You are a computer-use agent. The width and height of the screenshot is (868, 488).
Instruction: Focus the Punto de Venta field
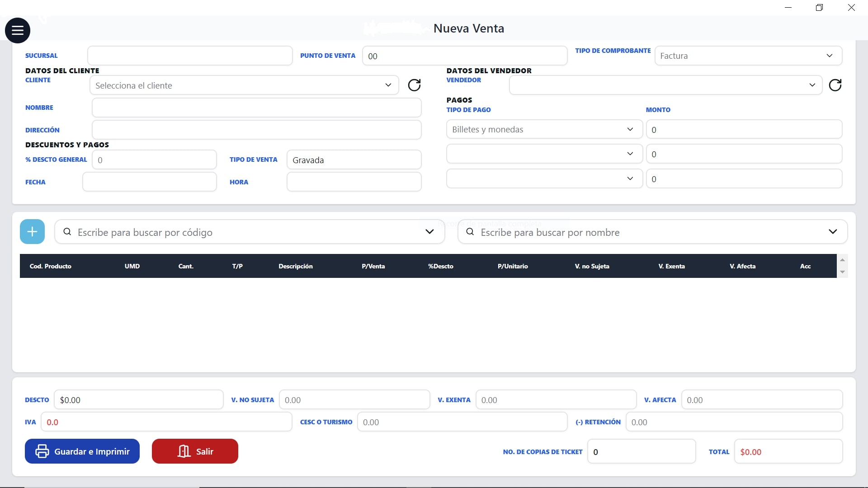coord(465,56)
